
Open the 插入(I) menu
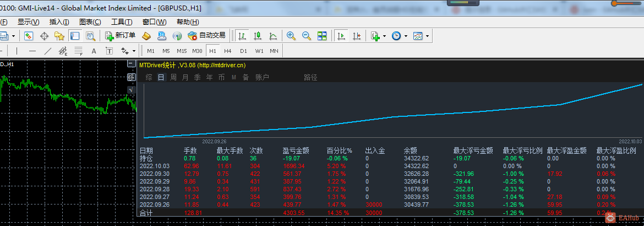pyautogui.click(x=59, y=22)
